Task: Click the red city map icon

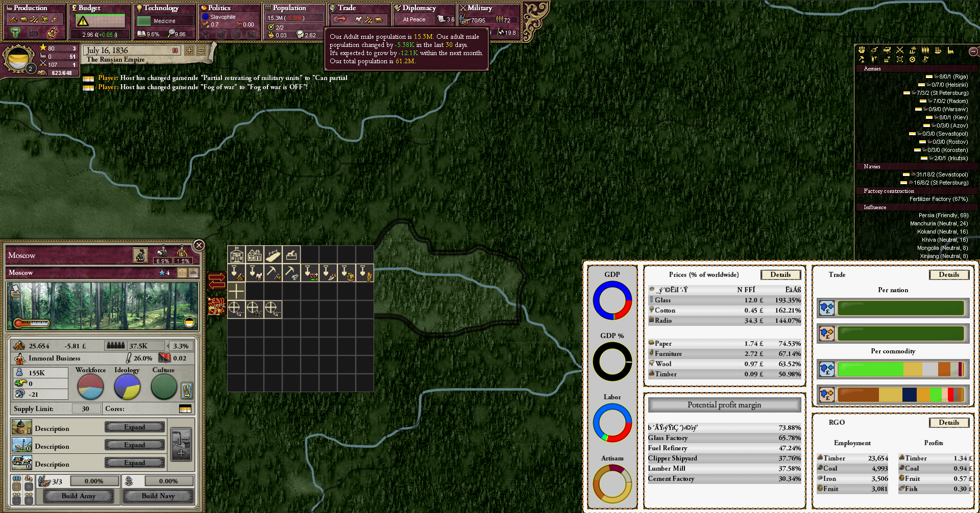Action: [216, 306]
